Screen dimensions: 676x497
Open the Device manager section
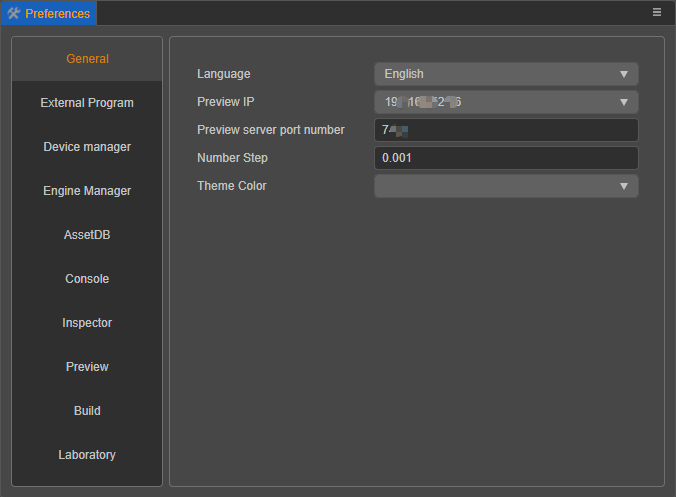point(87,147)
